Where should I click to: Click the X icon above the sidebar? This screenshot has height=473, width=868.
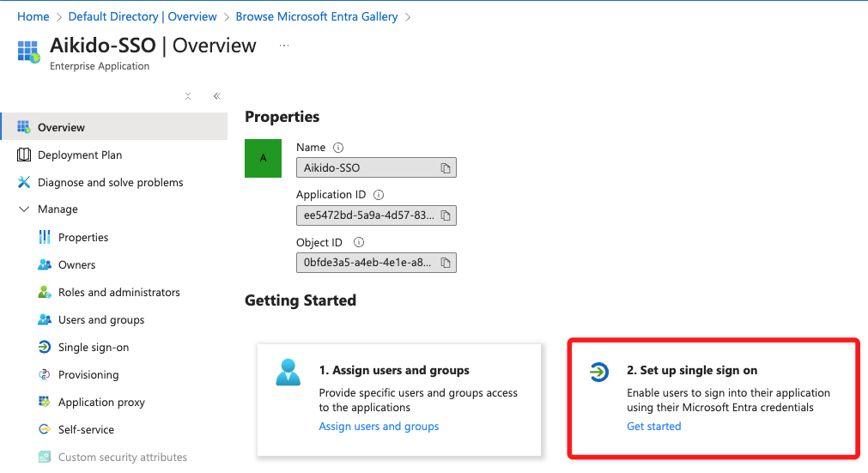click(188, 96)
